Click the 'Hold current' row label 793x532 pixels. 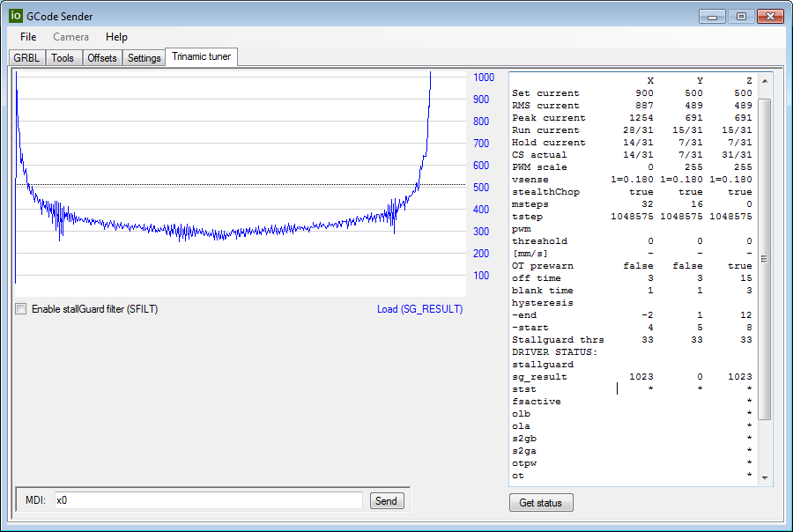tap(549, 143)
